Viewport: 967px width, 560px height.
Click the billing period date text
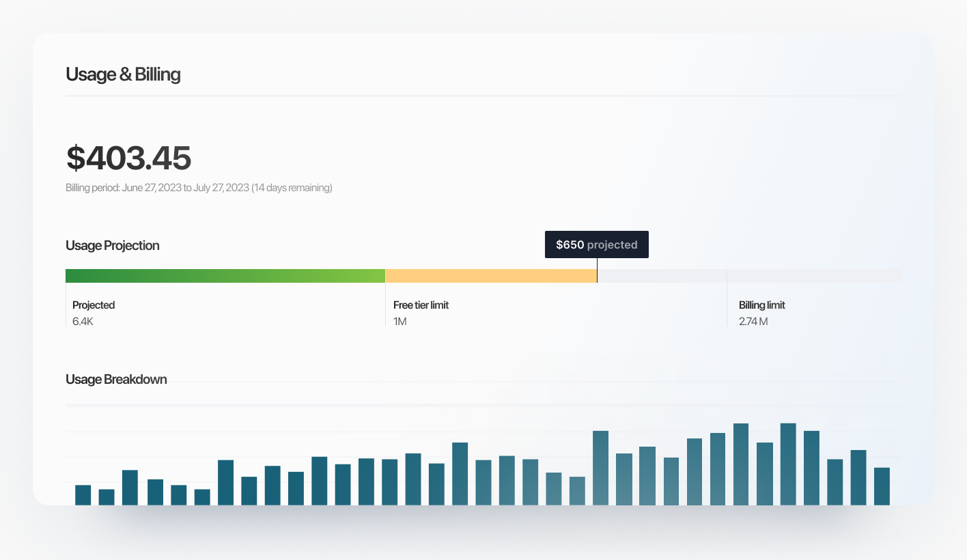[x=199, y=188]
